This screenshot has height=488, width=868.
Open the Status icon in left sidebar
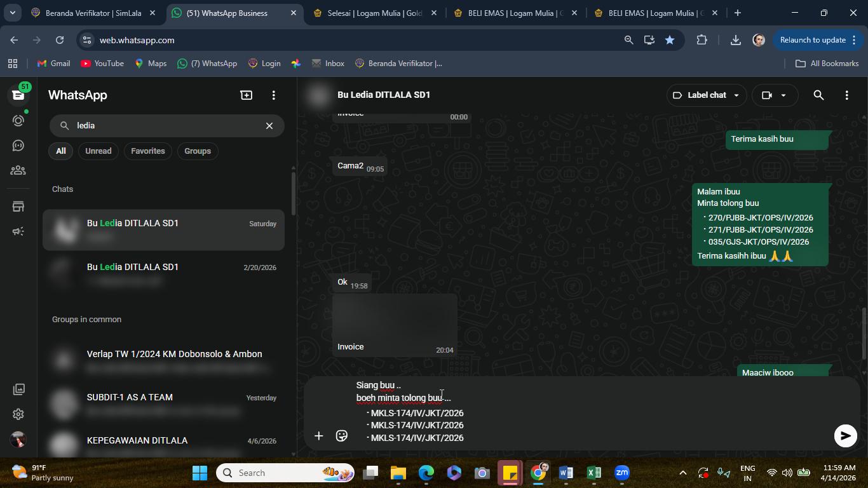point(18,121)
